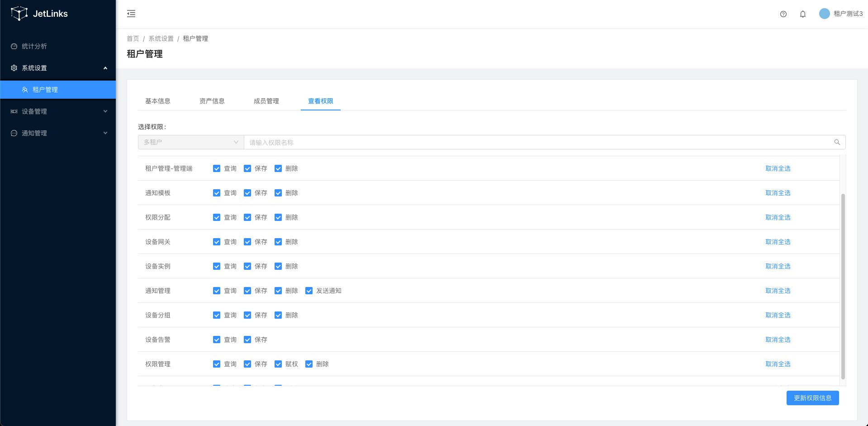Uncheck 删除 for 权限分配
The image size is (868, 426).
tap(278, 217)
